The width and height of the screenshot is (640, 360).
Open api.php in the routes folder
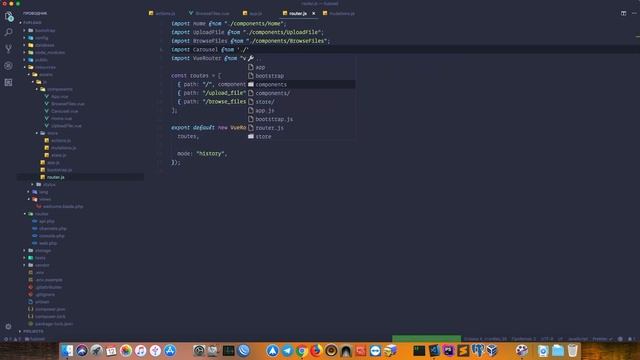click(47, 222)
